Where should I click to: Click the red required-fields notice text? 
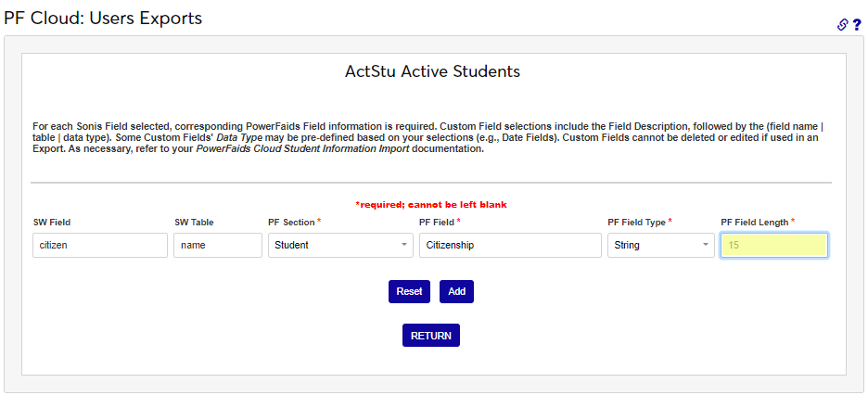[430, 204]
